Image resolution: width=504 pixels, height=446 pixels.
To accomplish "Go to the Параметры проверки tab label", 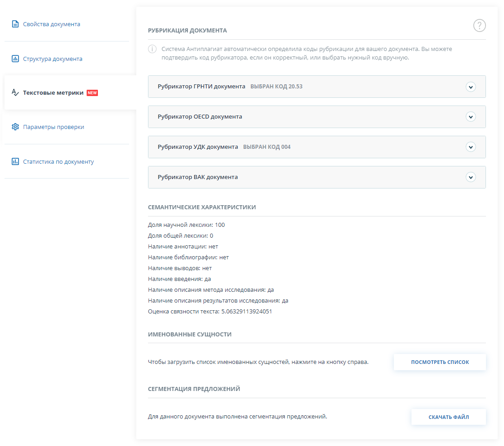I will click(x=53, y=127).
